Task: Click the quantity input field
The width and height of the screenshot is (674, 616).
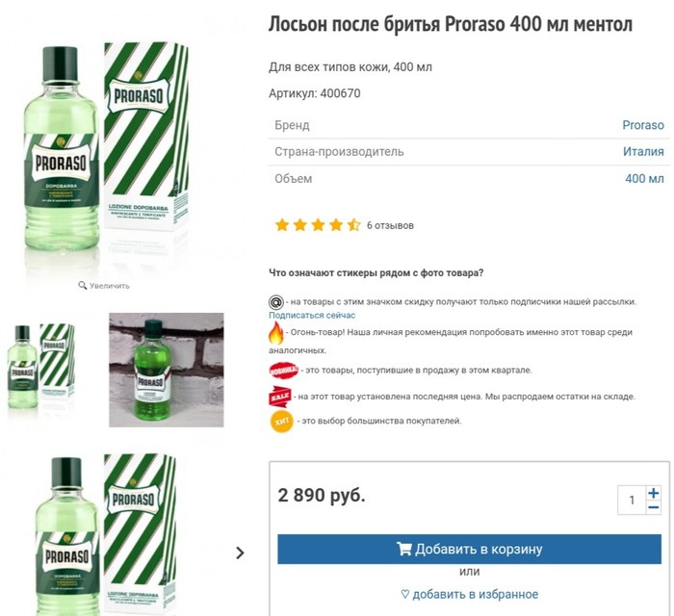Action: (632, 500)
